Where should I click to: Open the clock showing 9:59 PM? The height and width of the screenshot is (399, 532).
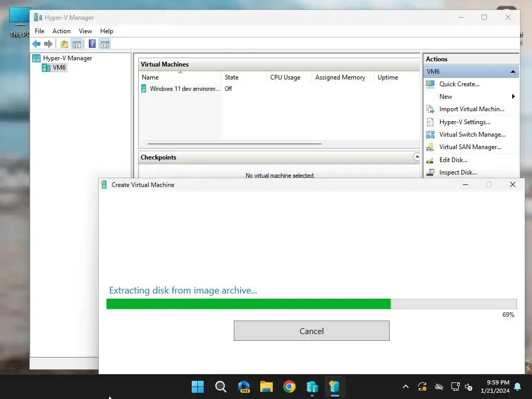click(x=495, y=387)
